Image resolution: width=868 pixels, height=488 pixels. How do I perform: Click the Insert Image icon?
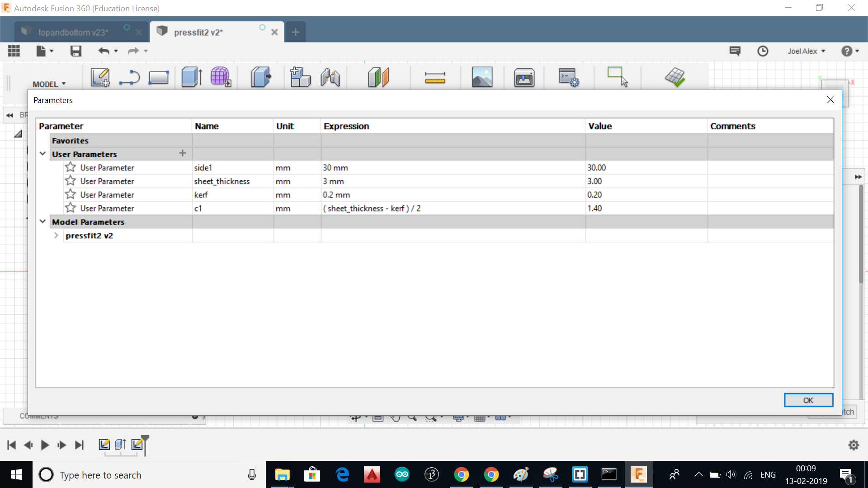pyautogui.click(x=482, y=77)
